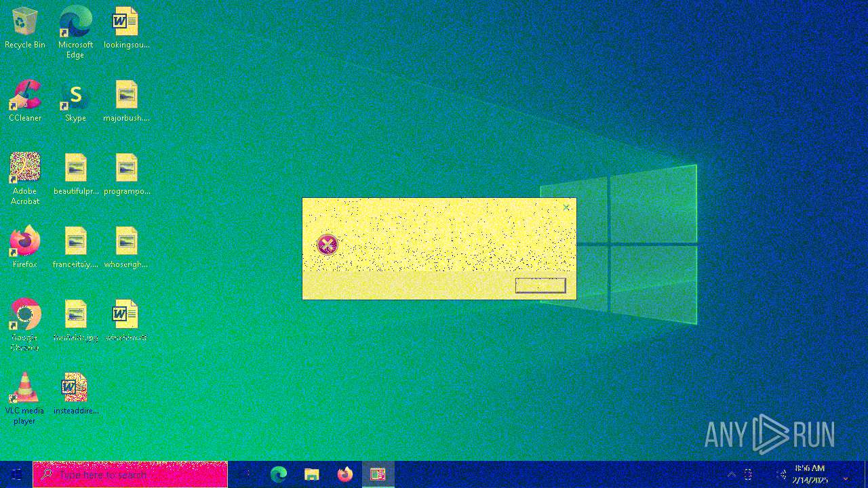This screenshot has height=488, width=868.
Task: Select the .rtf Word document on desktop
Action: click(126, 321)
